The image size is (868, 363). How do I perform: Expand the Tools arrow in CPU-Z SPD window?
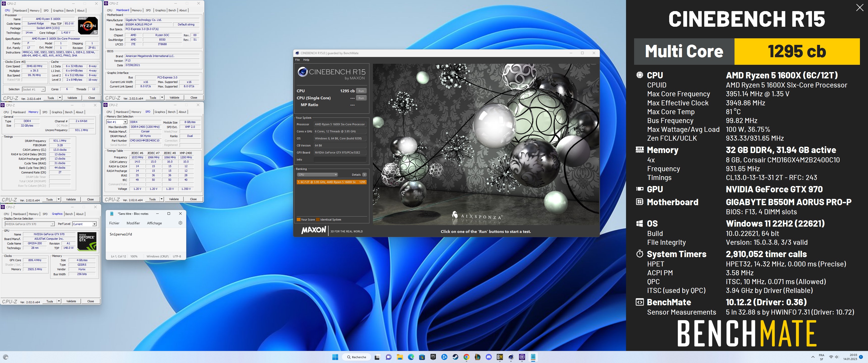tap(161, 199)
